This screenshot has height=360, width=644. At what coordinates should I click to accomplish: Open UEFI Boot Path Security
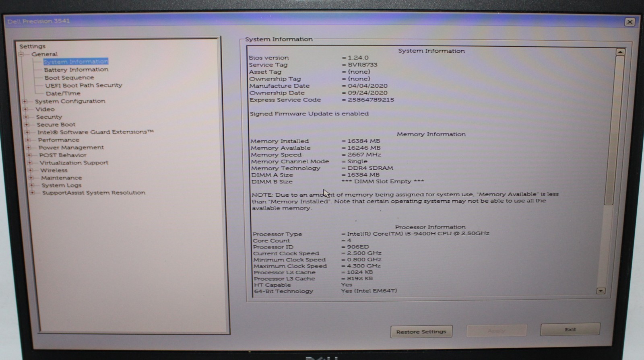click(83, 85)
